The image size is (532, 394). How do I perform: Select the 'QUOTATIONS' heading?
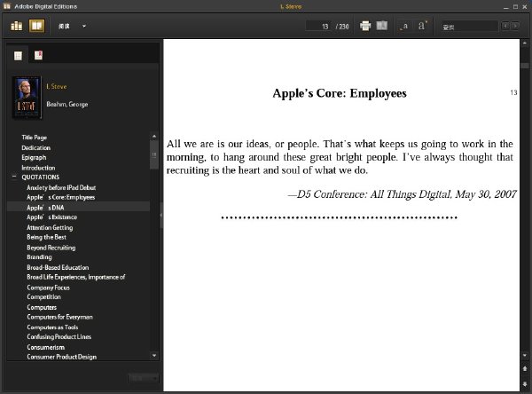pyautogui.click(x=41, y=177)
